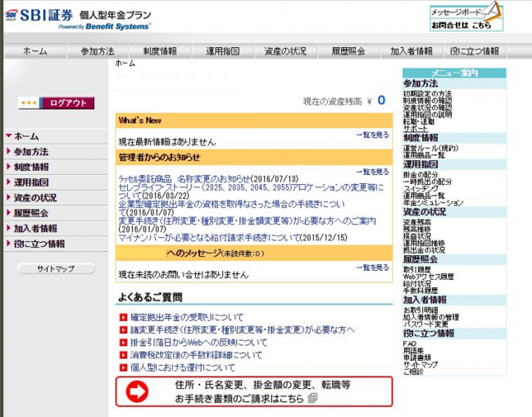Click the red icon beside 掛金引落日からWebへの反映について
The height and width of the screenshot is (417, 532).
tap(123, 343)
